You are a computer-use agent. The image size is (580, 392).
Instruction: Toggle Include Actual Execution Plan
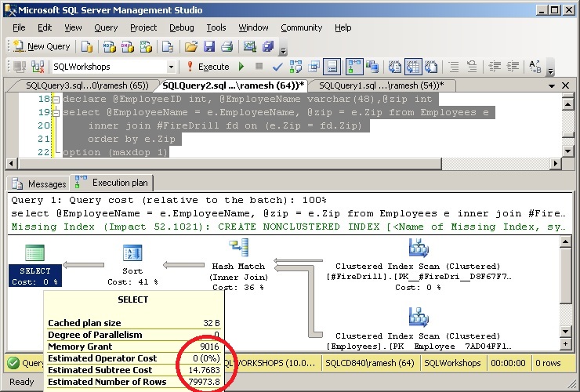pos(354,67)
